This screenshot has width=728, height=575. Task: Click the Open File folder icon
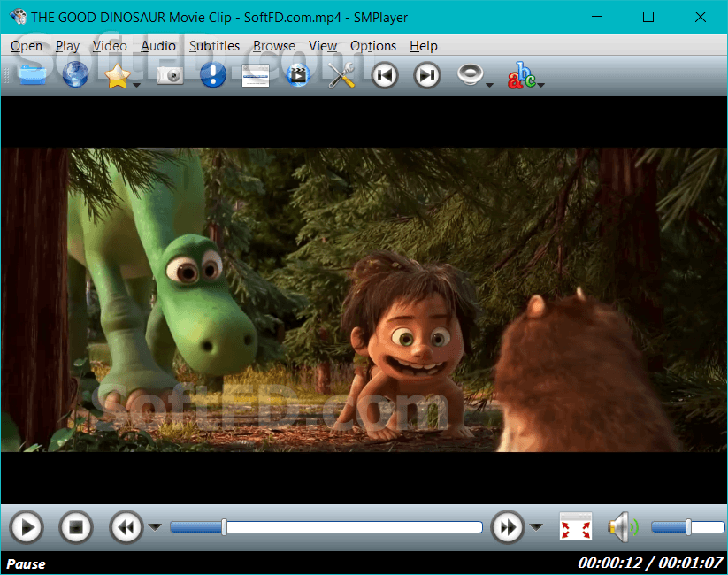(33, 75)
